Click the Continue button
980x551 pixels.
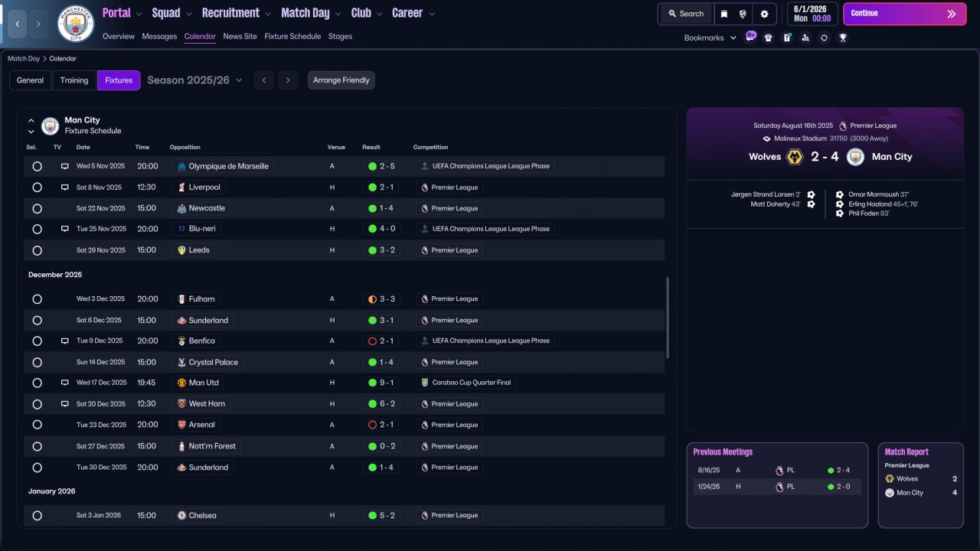pyautogui.click(x=904, y=14)
